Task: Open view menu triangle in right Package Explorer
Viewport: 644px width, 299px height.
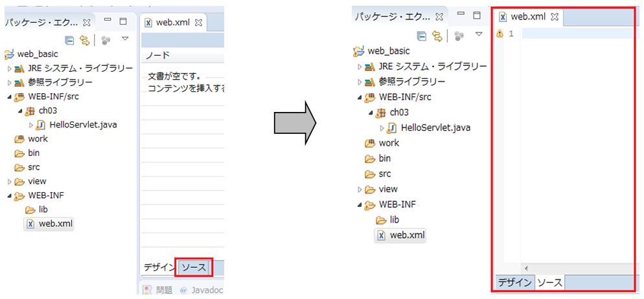Action: (479, 34)
